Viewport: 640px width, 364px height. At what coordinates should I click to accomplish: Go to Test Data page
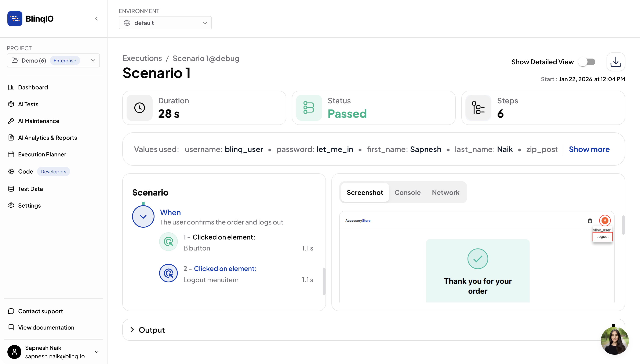30,189
